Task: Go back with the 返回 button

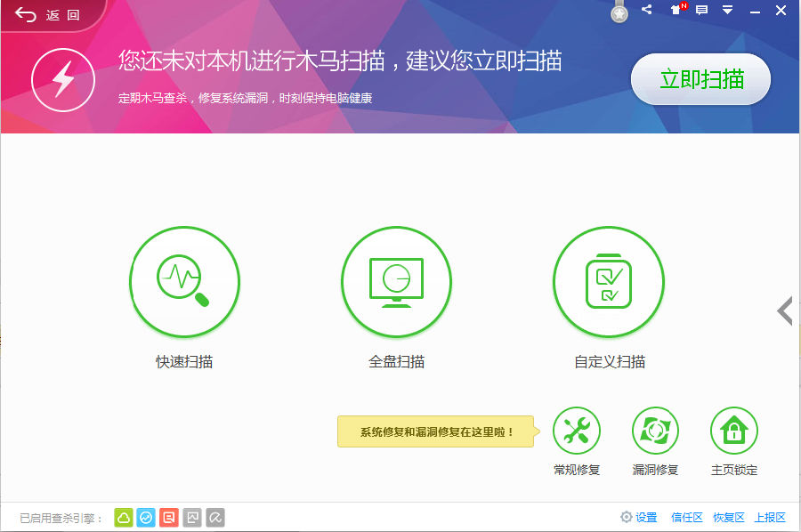Action: 47,15
